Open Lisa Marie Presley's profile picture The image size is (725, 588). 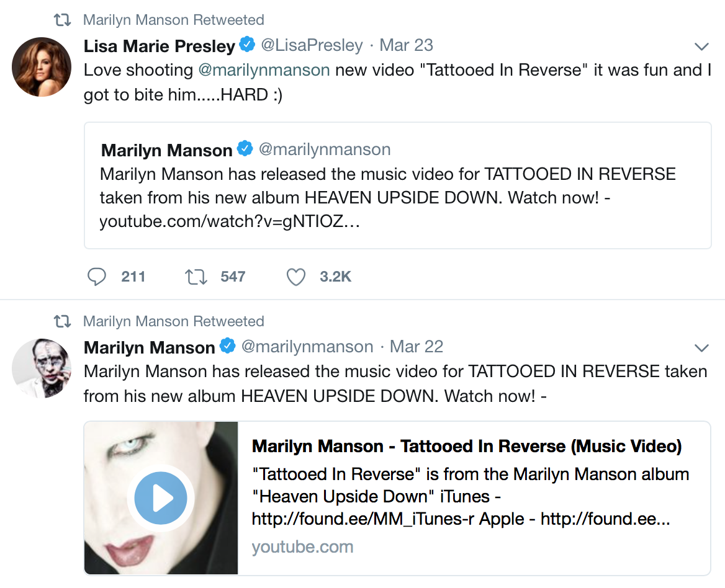[42, 67]
